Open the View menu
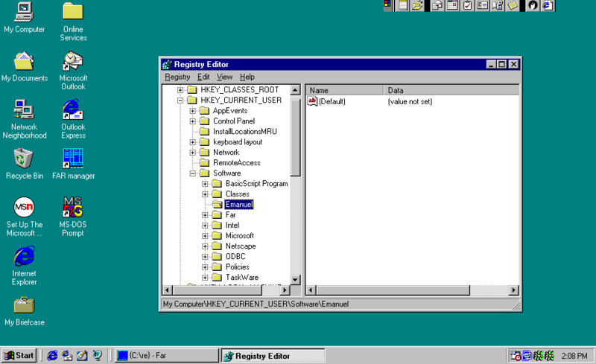This screenshot has width=596, height=364. click(225, 77)
